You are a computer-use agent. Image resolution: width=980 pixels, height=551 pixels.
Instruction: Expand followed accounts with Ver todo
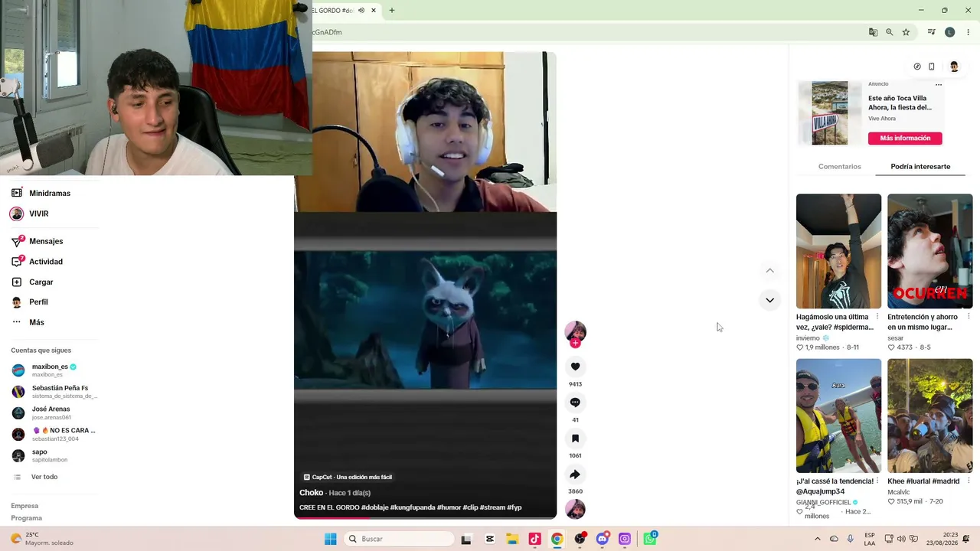44,477
